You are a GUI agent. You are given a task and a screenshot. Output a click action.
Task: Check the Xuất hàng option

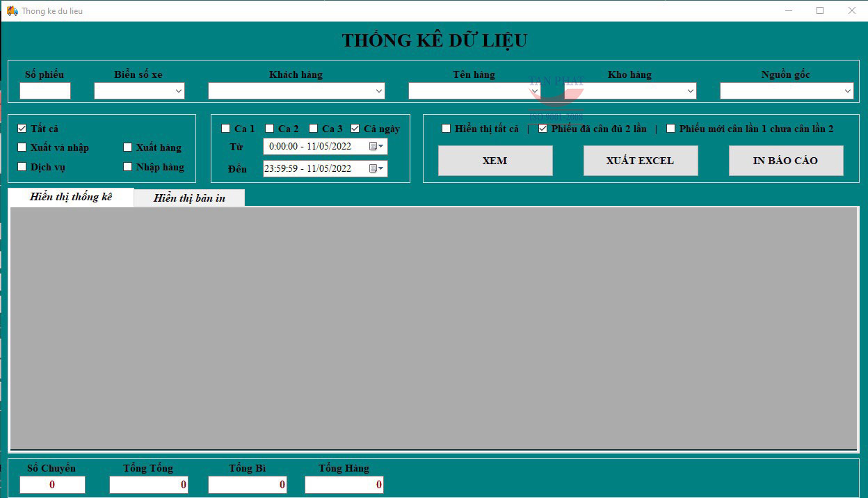[128, 147]
